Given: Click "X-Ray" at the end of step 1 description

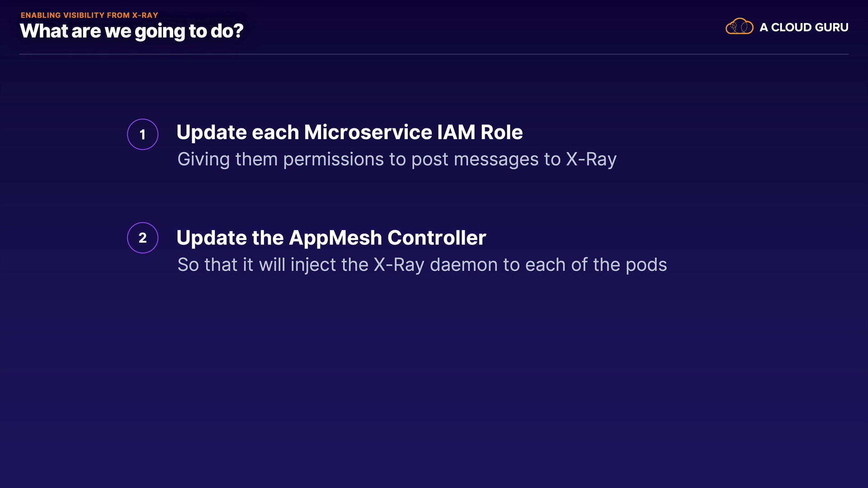Looking at the screenshot, I should (x=591, y=160).
